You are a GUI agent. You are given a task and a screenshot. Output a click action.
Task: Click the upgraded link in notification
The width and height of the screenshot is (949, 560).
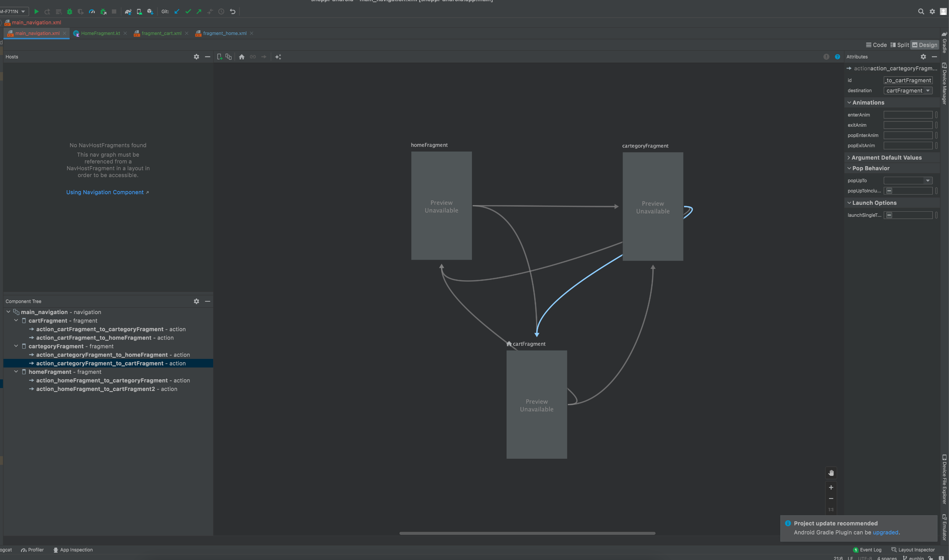(885, 532)
